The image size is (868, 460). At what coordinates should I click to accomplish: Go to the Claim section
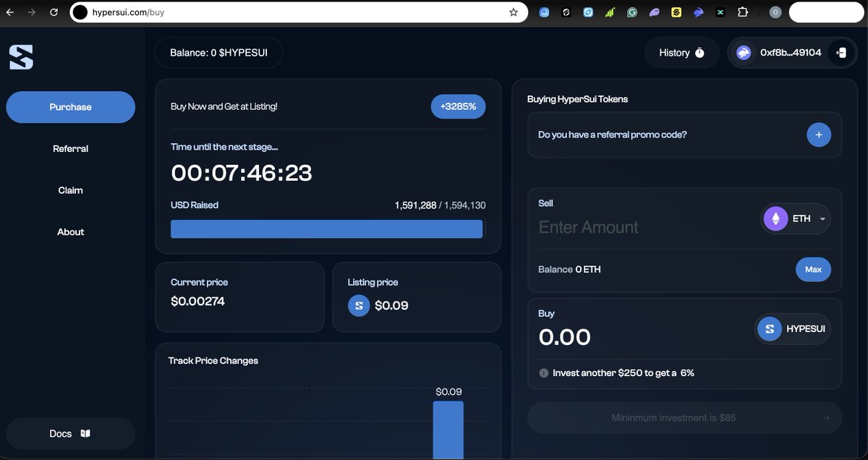[x=70, y=190]
